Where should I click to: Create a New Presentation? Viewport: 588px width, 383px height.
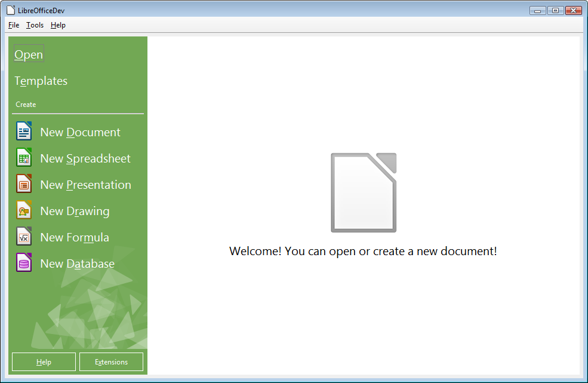click(x=86, y=185)
